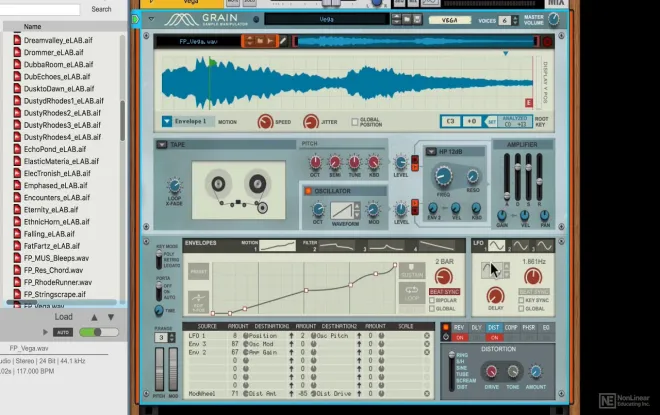This screenshot has width=660, height=415.
Task: Click the amplifier GAIN knob
Action: click(502, 215)
